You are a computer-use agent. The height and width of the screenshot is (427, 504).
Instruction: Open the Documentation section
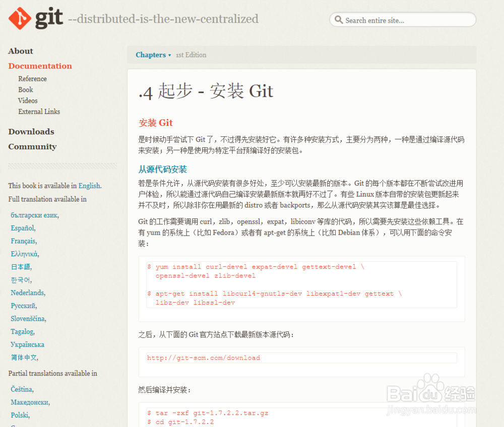point(40,66)
